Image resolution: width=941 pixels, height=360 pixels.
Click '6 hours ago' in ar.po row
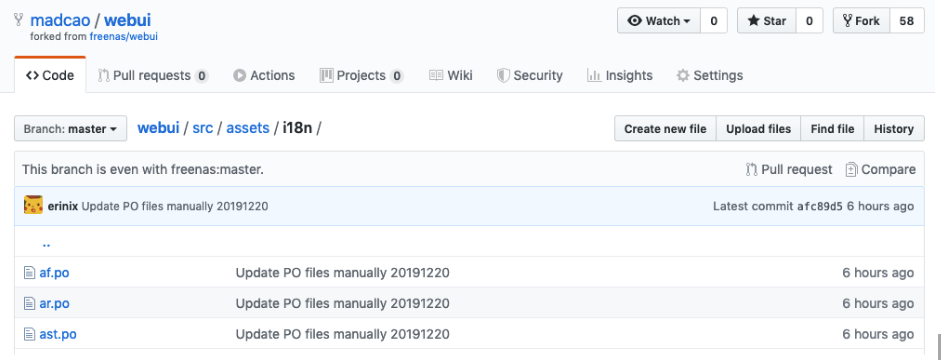(x=878, y=304)
